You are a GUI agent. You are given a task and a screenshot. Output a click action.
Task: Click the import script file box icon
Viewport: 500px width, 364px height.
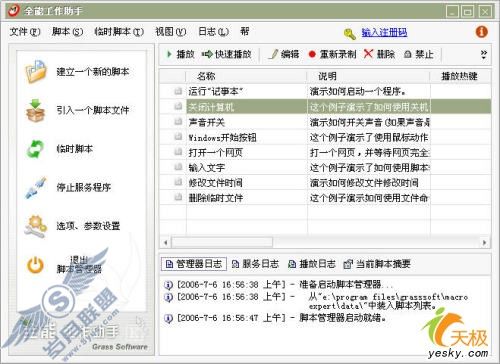coord(35,110)
